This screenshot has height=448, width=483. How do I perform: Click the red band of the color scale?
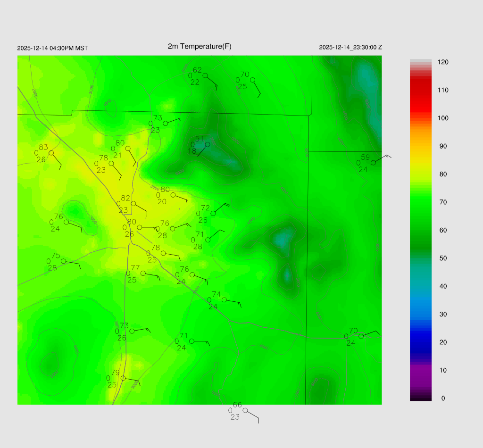click(x=421, y=94)
